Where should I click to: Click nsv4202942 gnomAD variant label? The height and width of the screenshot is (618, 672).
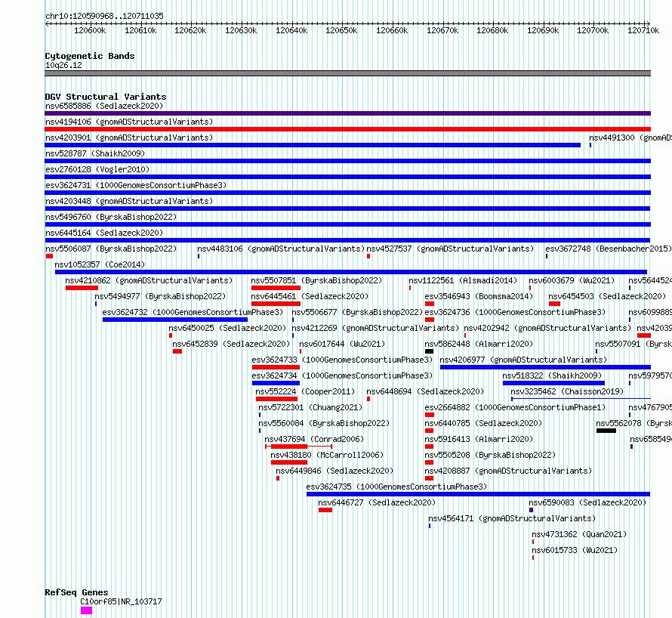(x=547, y=328)
